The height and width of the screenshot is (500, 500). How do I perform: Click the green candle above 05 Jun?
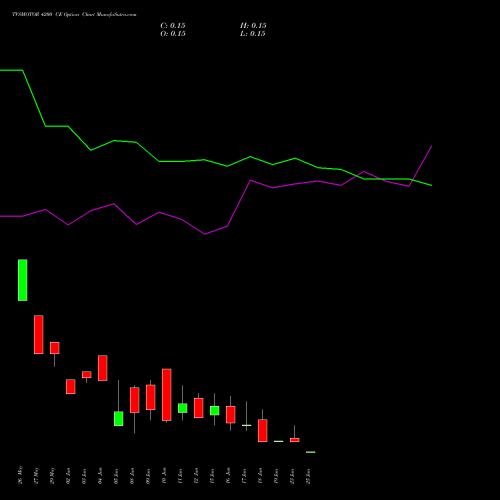(119, 419)
